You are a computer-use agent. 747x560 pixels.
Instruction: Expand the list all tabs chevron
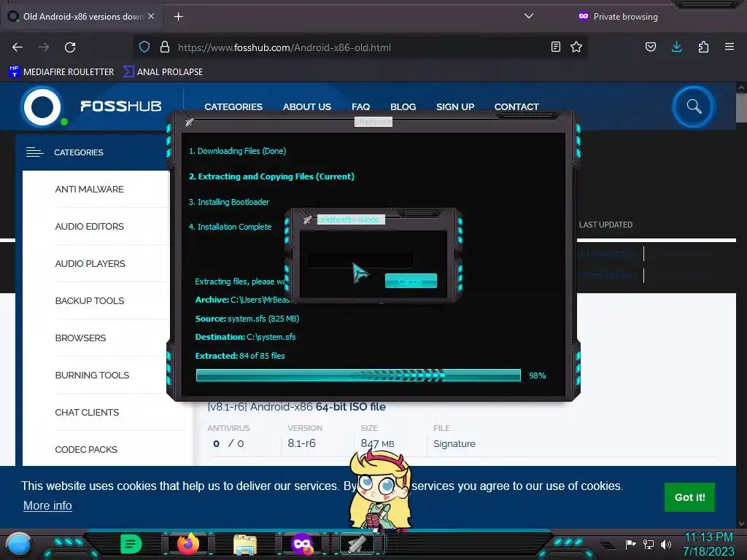[x=529, y=16]
